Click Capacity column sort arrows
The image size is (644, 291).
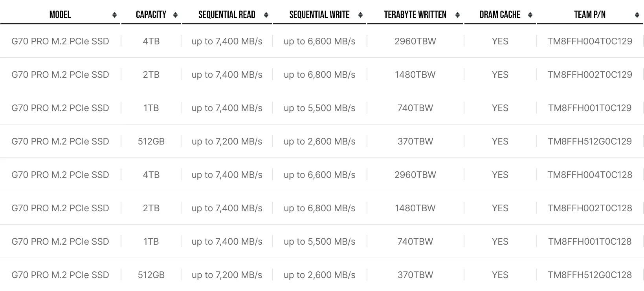click(175, 15)
